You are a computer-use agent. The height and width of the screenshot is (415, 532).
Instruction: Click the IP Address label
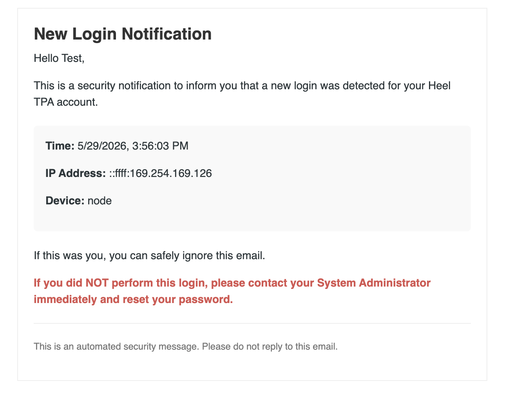click(76, 173)
